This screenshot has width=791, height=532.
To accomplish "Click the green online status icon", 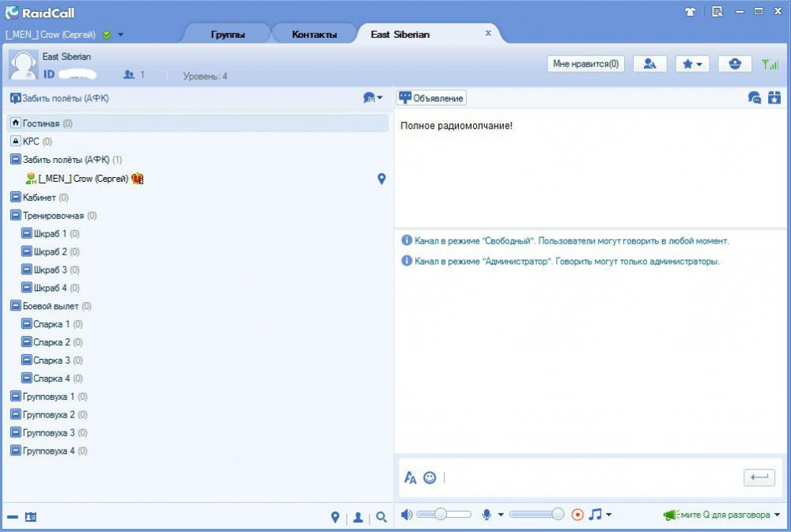I will [x=107, y=35].
